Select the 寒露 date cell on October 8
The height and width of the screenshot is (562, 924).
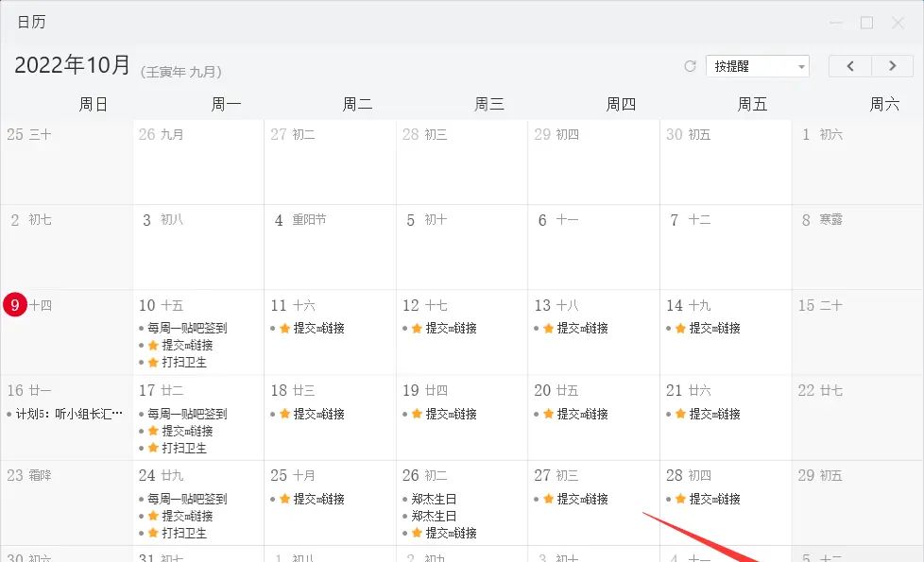[x=855, y=247]
